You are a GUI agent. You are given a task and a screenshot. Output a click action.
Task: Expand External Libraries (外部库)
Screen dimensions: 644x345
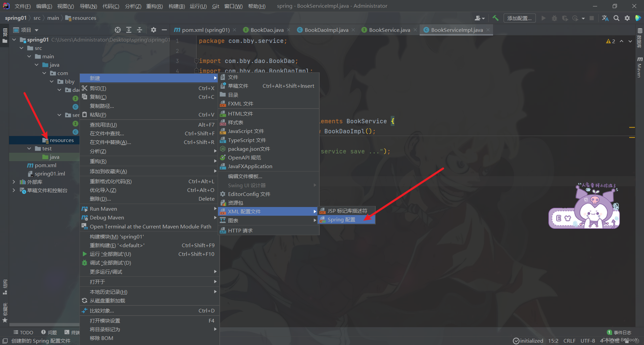pos(14,182)
